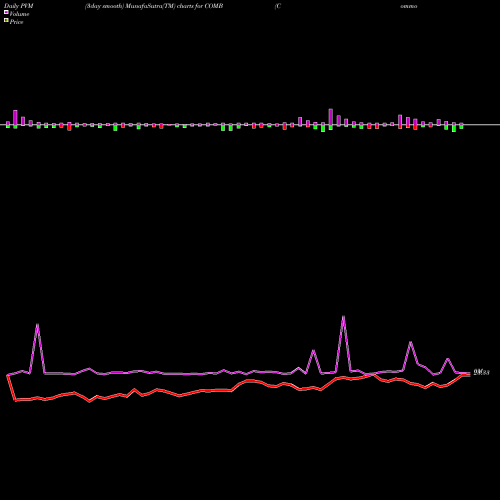The height and width of the screenshot is (500, 500).
Task: Click the 'Daily PVM' title text
Action: (19, 6)
